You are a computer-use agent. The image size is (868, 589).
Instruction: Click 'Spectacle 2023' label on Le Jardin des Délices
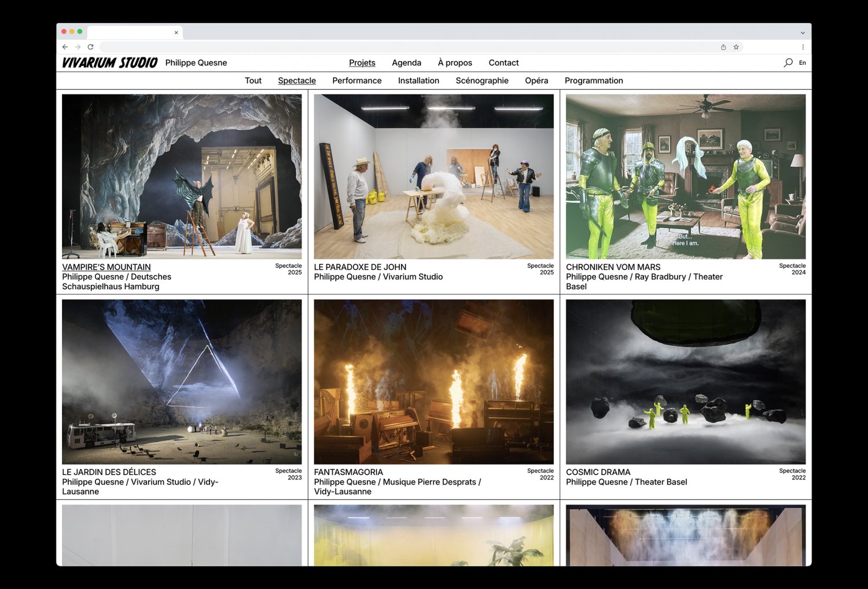(288, 474)
